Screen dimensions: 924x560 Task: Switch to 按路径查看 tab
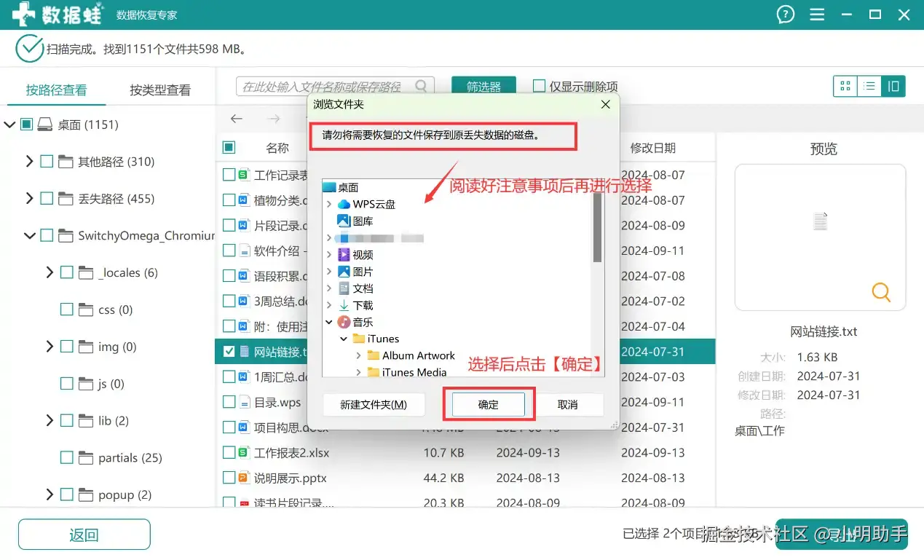[x=56, y=90]
